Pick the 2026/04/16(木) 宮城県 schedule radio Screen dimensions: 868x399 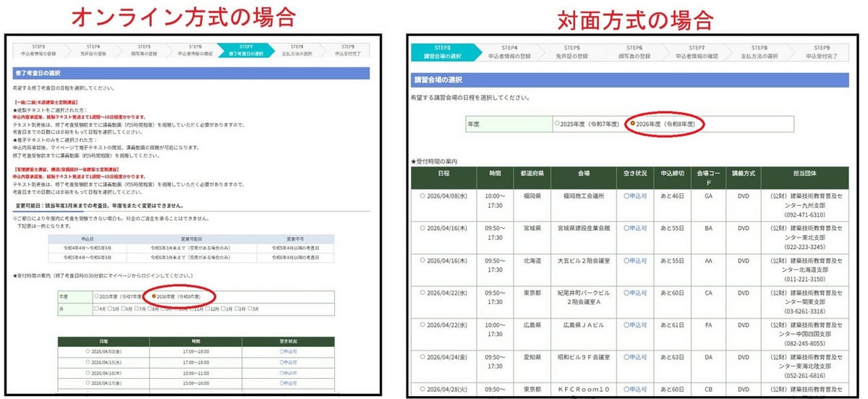click(x=423, y=228)
